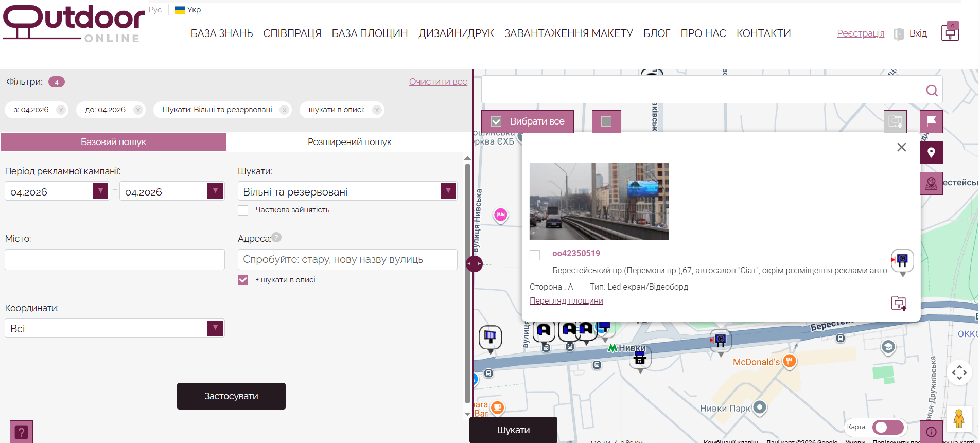Click the grey deselect square button
Screen dimensions: 980x443
point(606,121)
